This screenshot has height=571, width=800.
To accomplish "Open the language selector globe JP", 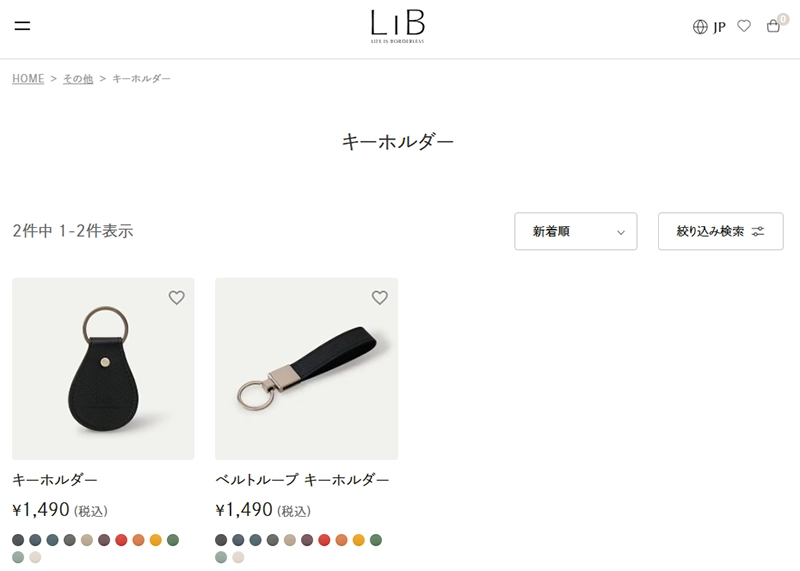I will coord(709,27).
